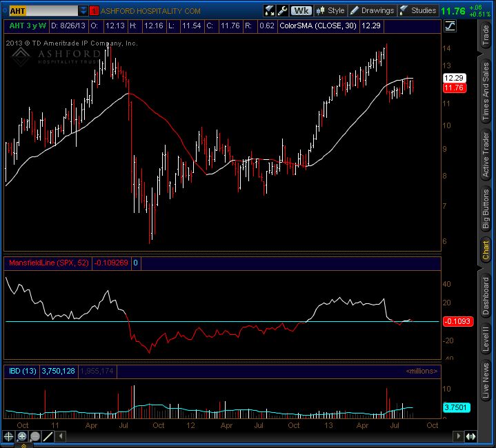Image resolution: width=496 pixels, height=448 pixels.
Task: Open the AHT symbol dropdown arrow
Action: (x=83, y=11)
